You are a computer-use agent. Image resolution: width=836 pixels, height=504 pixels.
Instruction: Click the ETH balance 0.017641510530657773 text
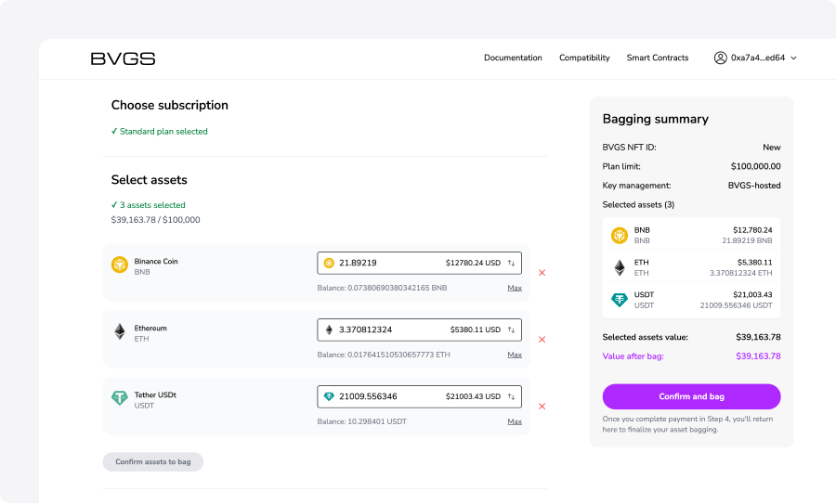(384, 355)
